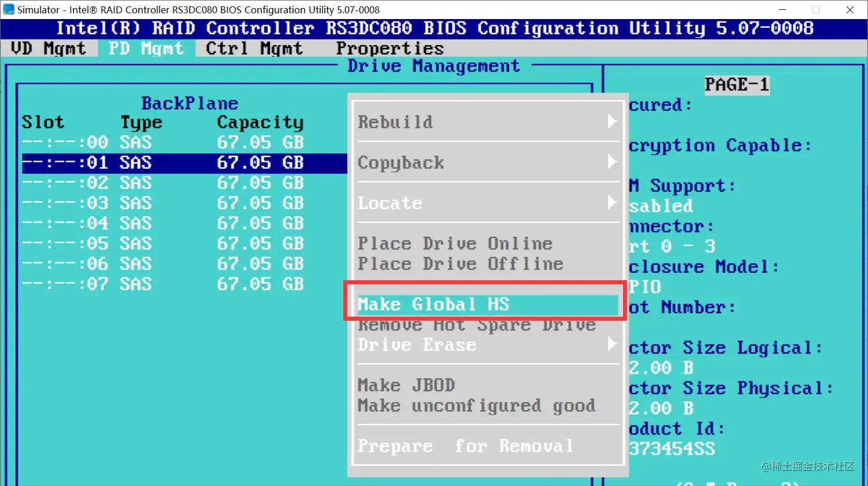This screenshot has width=868, height=486.
Task: Choose Place Drive Online
Action: [x=455, y=243]
